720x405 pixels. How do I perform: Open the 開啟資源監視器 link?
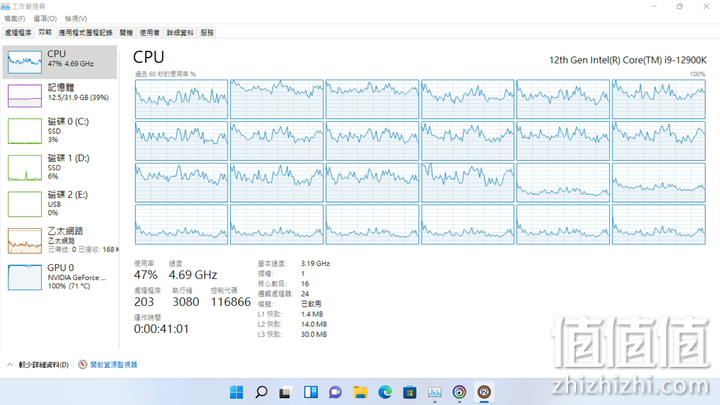point(114,365)
